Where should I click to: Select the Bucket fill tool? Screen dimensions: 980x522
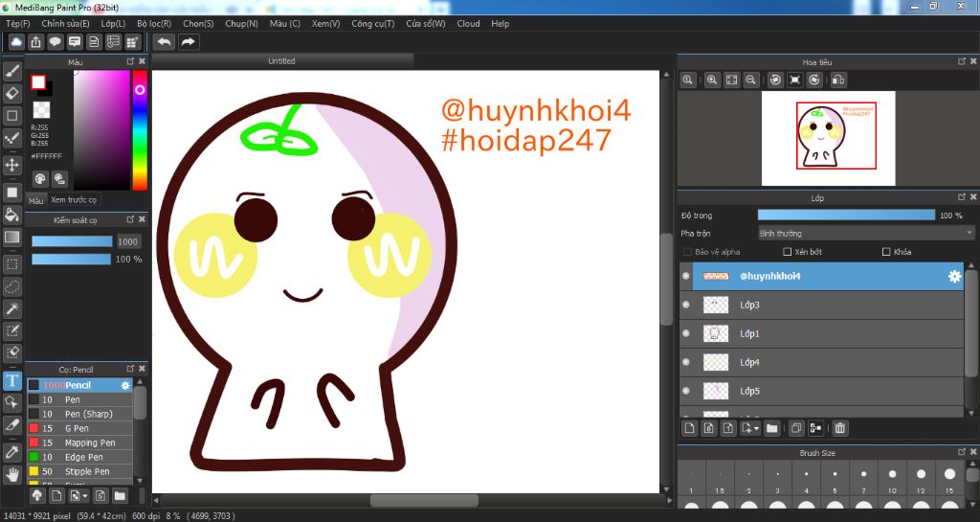(x=11, y=215)
